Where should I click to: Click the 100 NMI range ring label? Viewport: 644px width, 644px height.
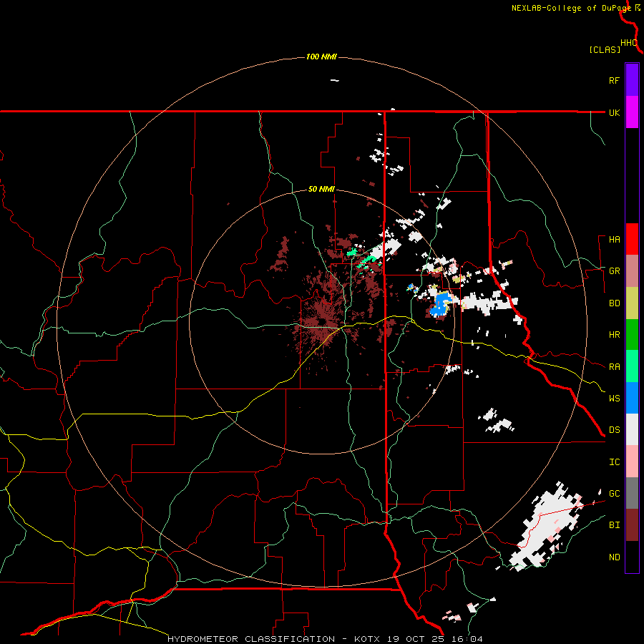coord(321,57)
